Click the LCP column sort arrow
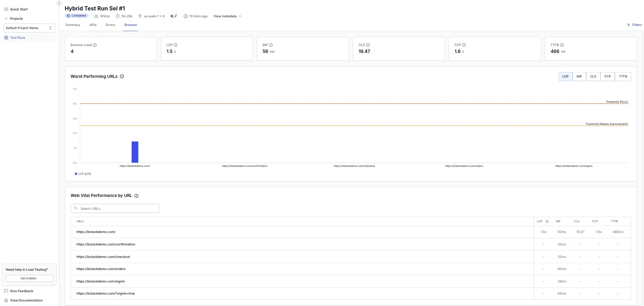644x306 pixels. 547,221
